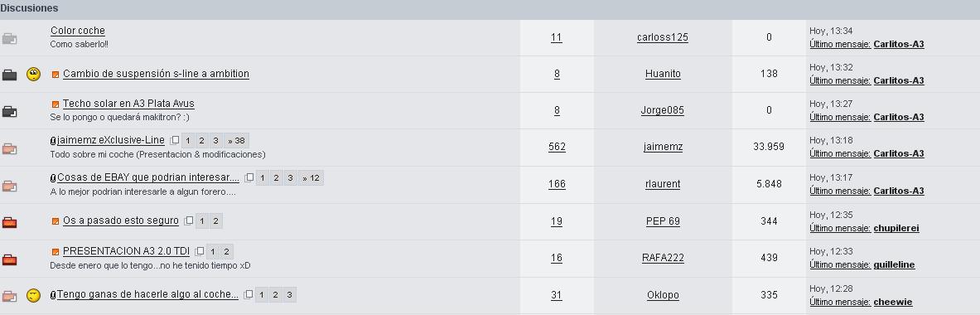This screenshot has width=980, height=315.
Task: Click the red hot-thread icon for Os a pasado esto seguro
Action: 9,222
